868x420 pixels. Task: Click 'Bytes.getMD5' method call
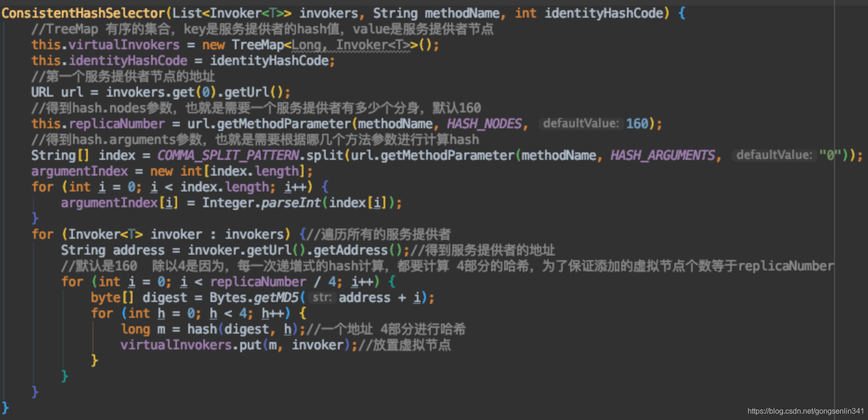pyautogui.click(x=254, y=298)
